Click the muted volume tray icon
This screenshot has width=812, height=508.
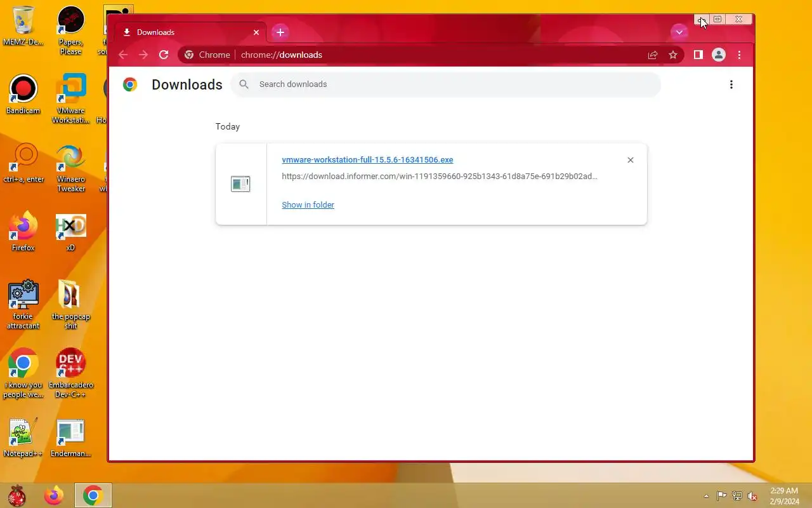pyautogui.click(x=752, y=496)
